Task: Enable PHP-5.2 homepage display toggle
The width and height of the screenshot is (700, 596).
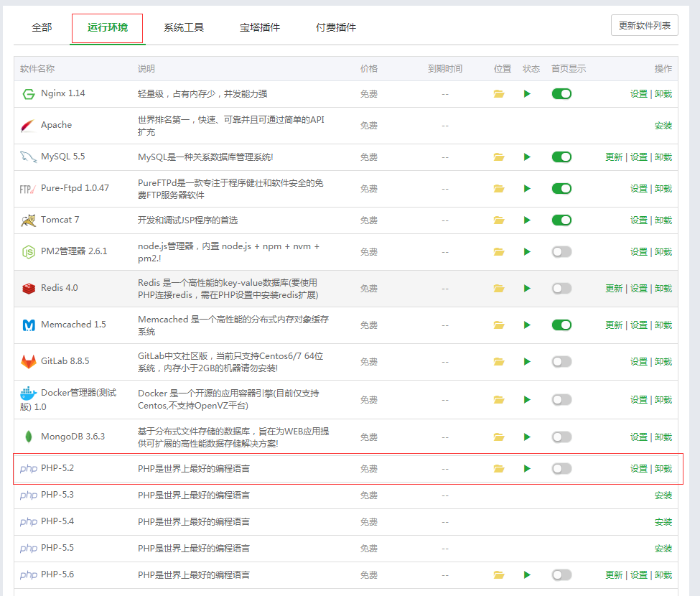Action: click(561, 469)
